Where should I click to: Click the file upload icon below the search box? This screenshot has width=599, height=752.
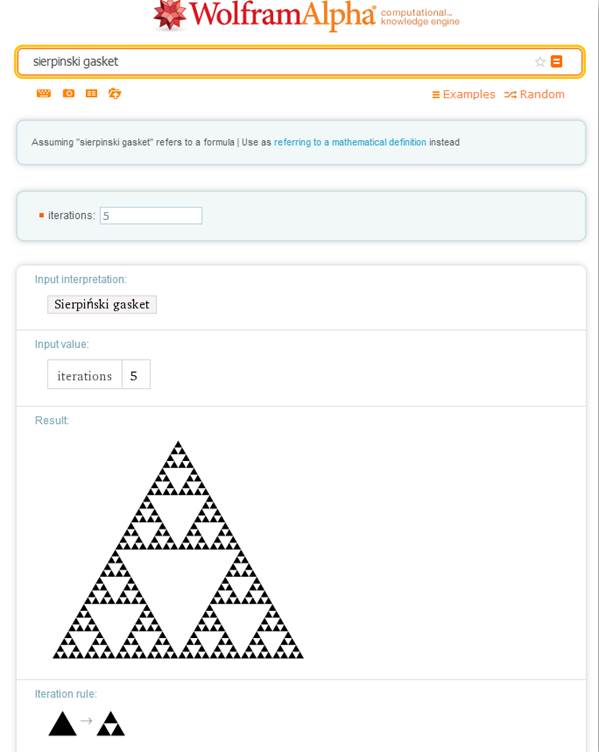point(115,93)
